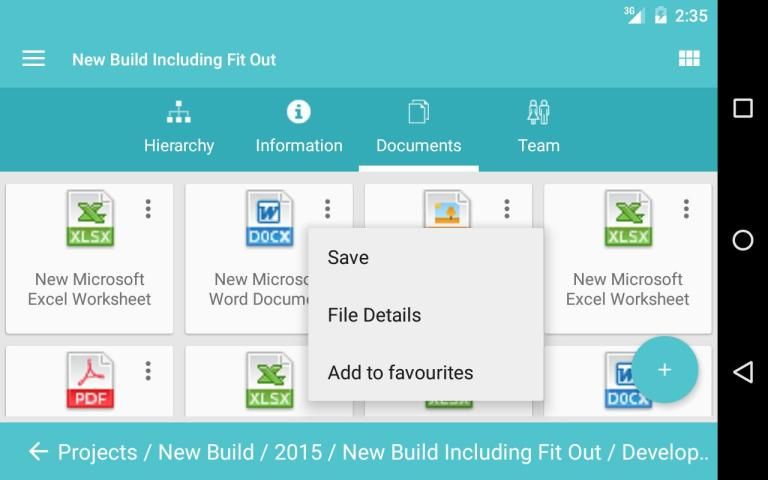Open the PDF file icon
Image resolution: width=768 pixels, height=480 pixels.
click(90, 382)
